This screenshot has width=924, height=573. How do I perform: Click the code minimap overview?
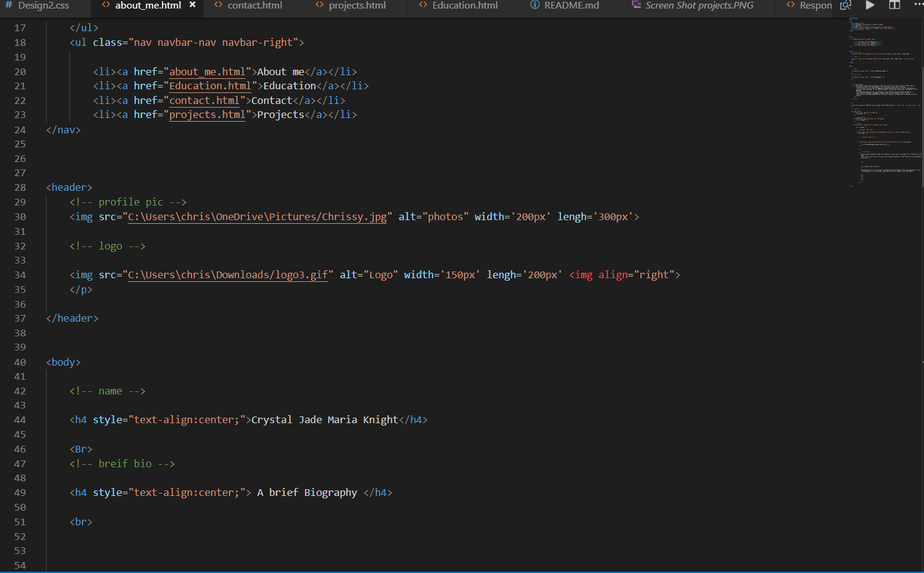tap(884, 101)
